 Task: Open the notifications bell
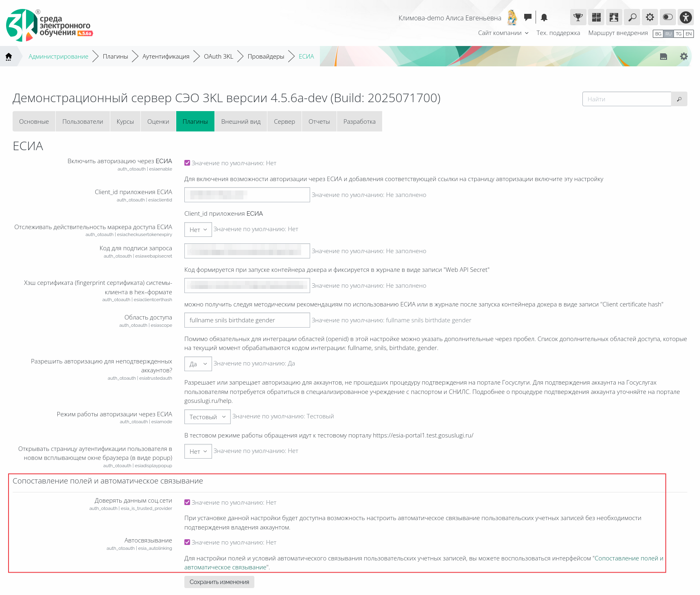click(544, 17)
